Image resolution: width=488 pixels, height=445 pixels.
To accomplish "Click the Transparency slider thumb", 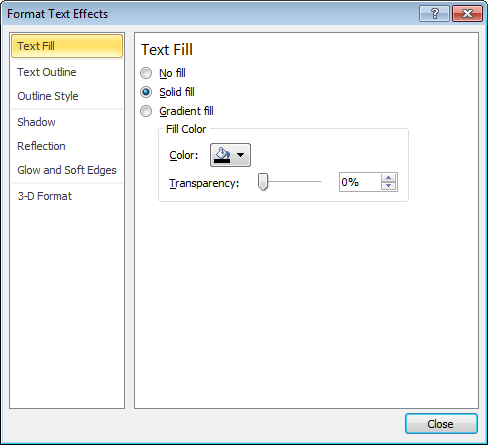I will pyautogui.click(x=263, y=182).
